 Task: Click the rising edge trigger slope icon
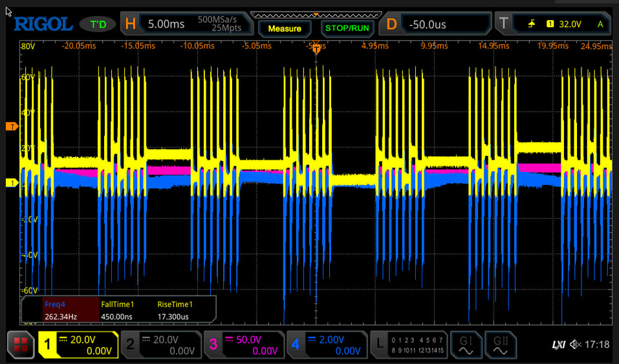pyautogui.click(x=532, y=24)
